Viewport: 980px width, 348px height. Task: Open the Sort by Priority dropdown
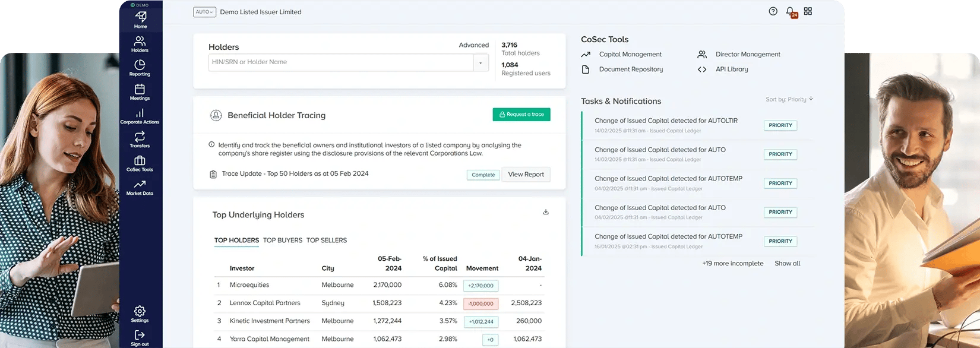[789, 99]
